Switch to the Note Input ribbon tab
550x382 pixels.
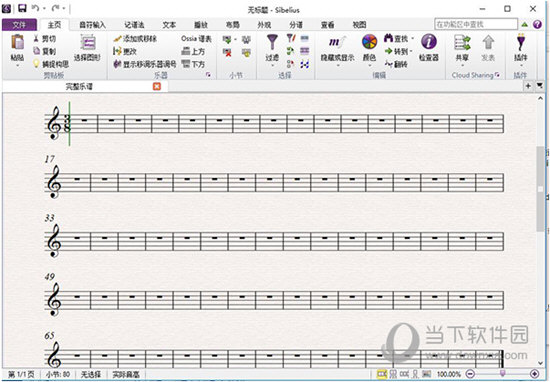pyautogui.click(x=92, y=25)
